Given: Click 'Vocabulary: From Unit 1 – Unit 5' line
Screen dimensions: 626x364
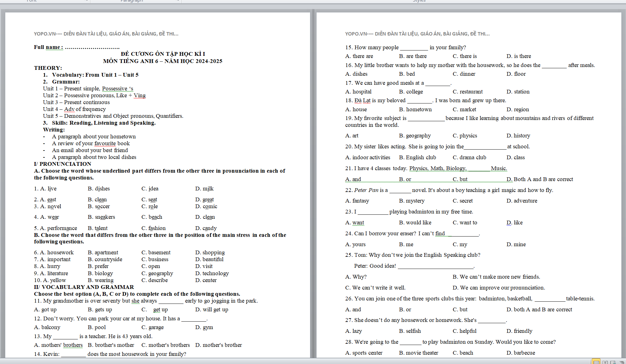Looking at the screenshot, I should click(x=95, y=75).
